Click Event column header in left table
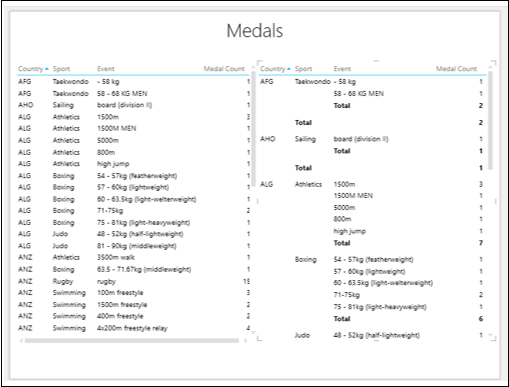The image size is (509, 387). (x=106, y=69)
